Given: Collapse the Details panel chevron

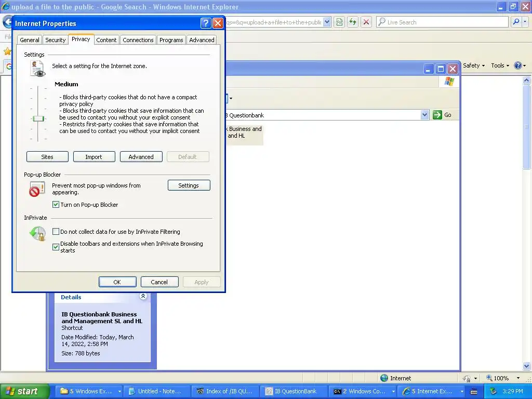Looking at the screenshot, I should (143, 296).
